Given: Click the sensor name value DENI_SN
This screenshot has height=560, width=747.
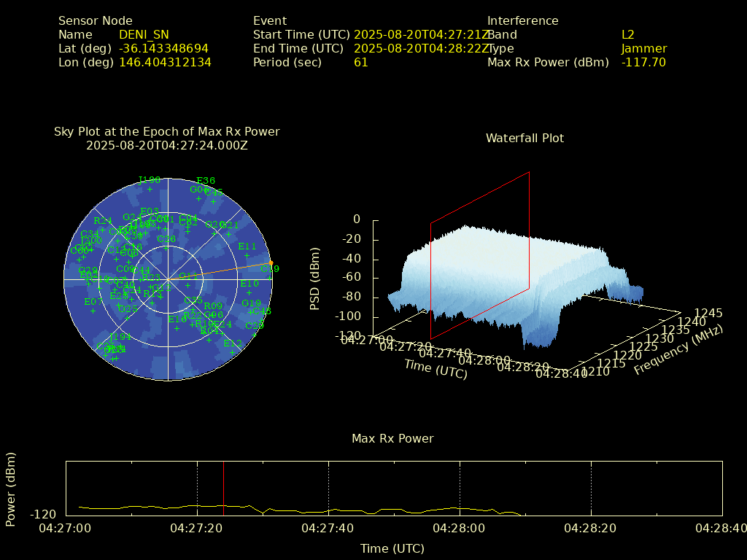Looking at the screenshot, I should (144, 34).
